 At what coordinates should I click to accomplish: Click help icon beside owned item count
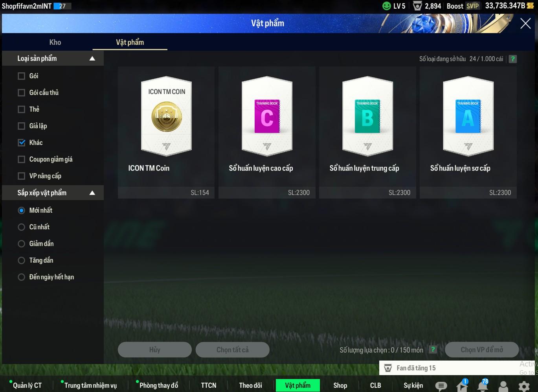[512, 59]
